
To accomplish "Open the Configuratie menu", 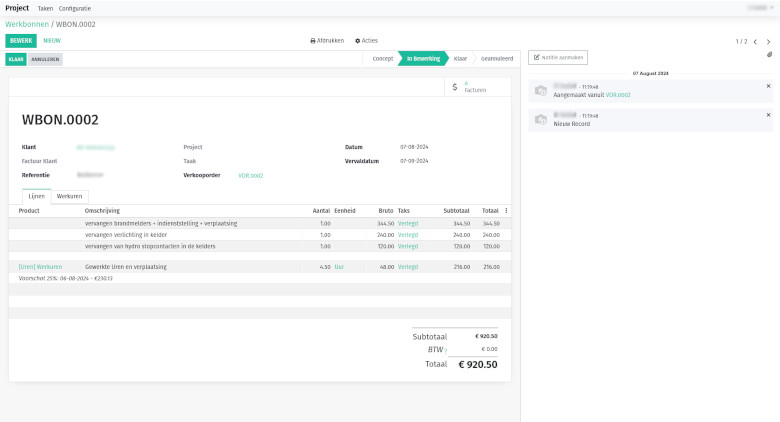I will click(75, 7).
